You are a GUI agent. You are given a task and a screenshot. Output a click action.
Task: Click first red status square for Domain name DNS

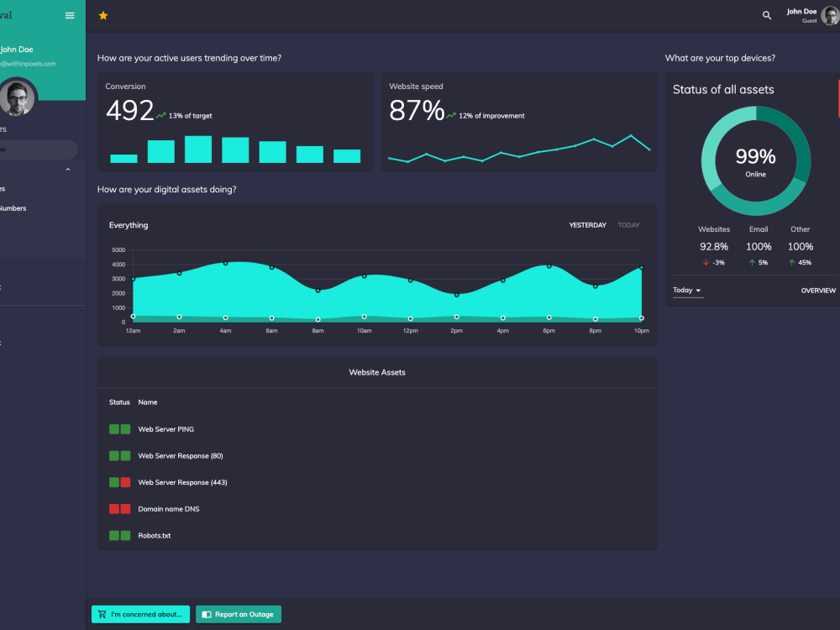pos(114,509)
